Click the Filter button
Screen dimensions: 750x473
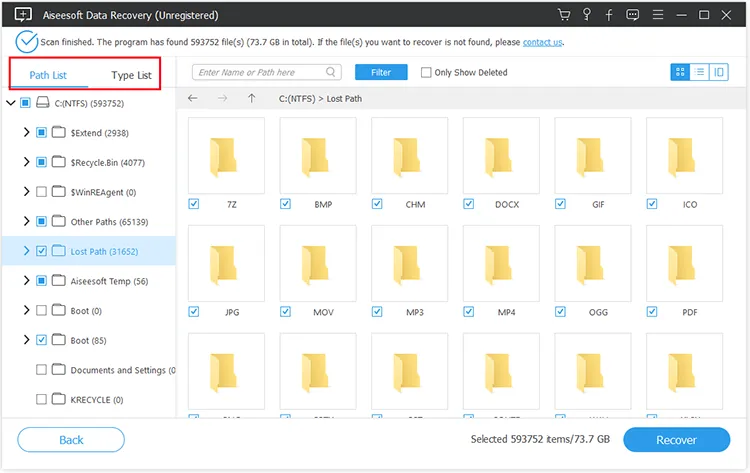381,72
